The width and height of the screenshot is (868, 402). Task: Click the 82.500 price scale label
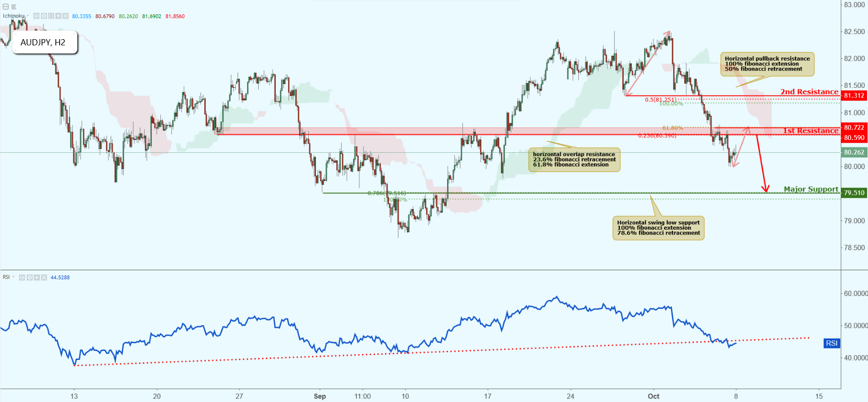[854, 32]
